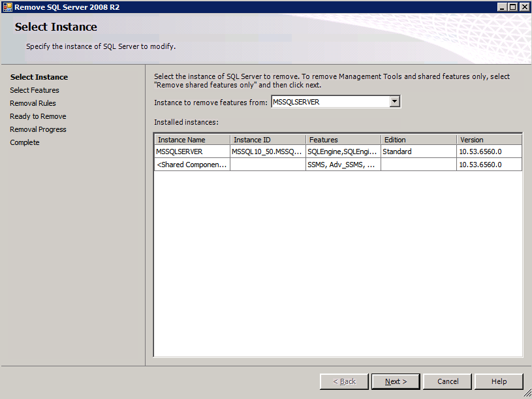Click the Features column header

343,140
